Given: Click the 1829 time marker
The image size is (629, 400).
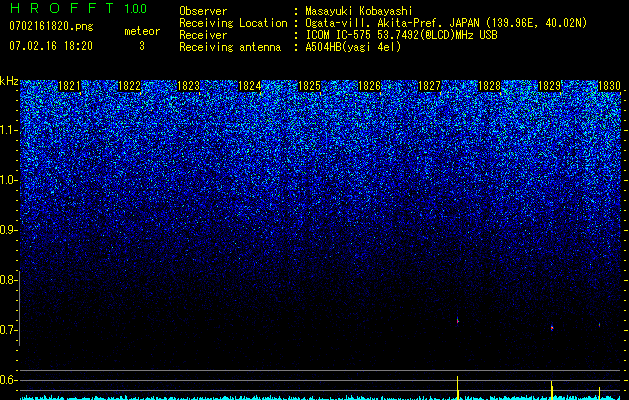Looking at the screenshot, I should [550, 86].
